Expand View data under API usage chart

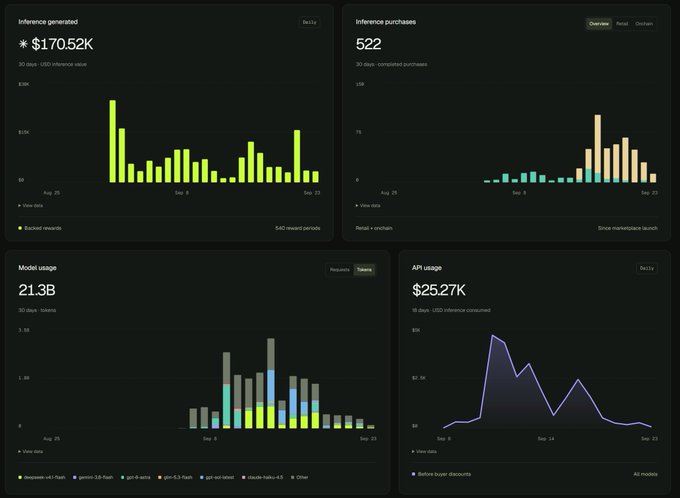coord(424,452)
